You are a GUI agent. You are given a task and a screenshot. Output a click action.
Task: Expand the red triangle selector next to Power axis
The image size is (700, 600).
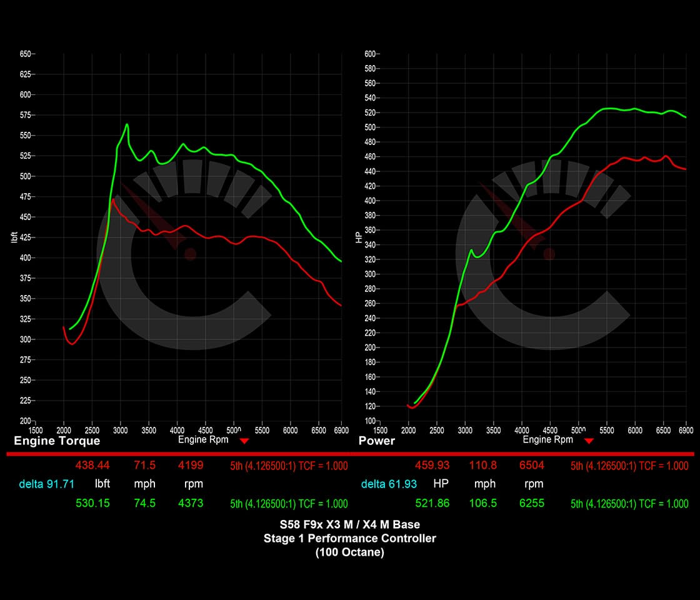click(588, 440)
